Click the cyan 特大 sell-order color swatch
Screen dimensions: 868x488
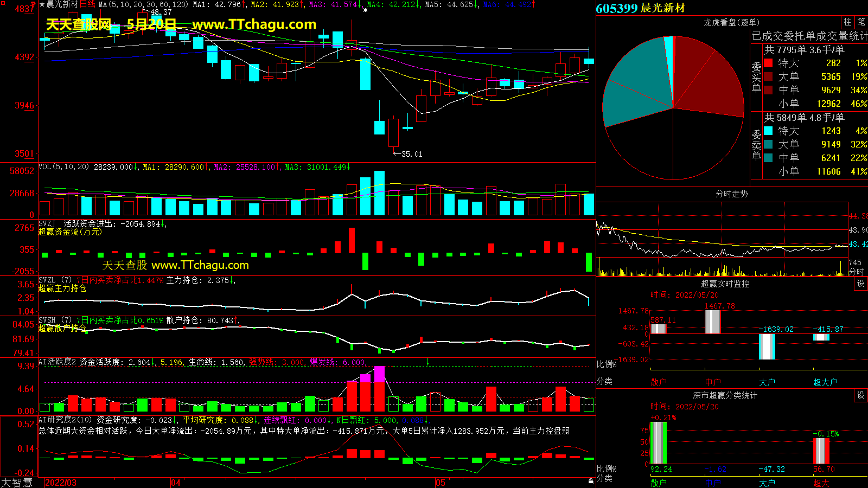click(x=768, y=131)
